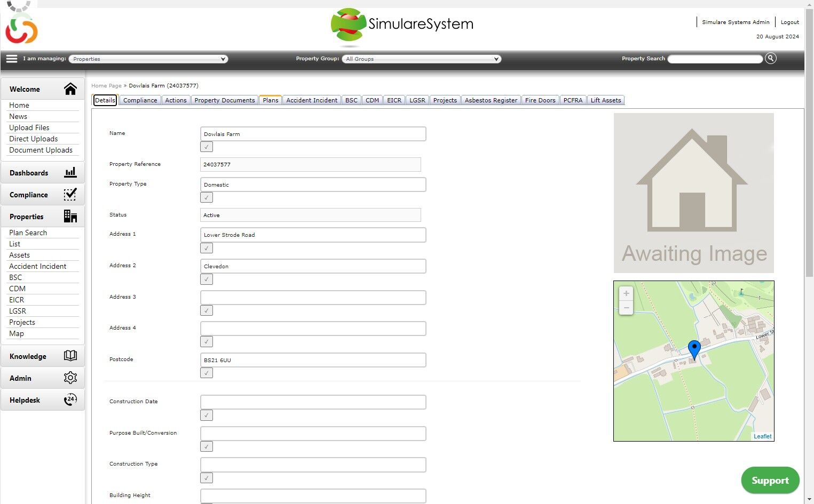Expand the Compliance sidebar section
The width and height of the screenshot is (814, 504).
(43, 195)
